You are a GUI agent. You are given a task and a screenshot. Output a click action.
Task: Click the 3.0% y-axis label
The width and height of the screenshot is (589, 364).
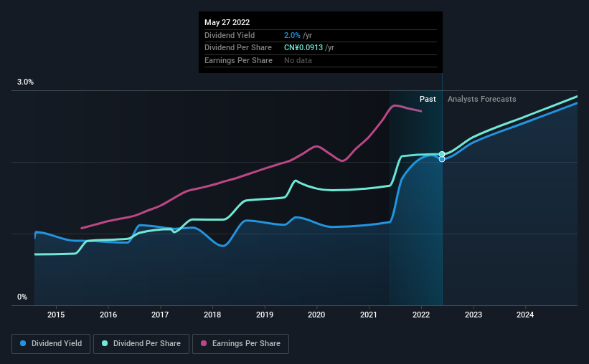tap(25, 82)
